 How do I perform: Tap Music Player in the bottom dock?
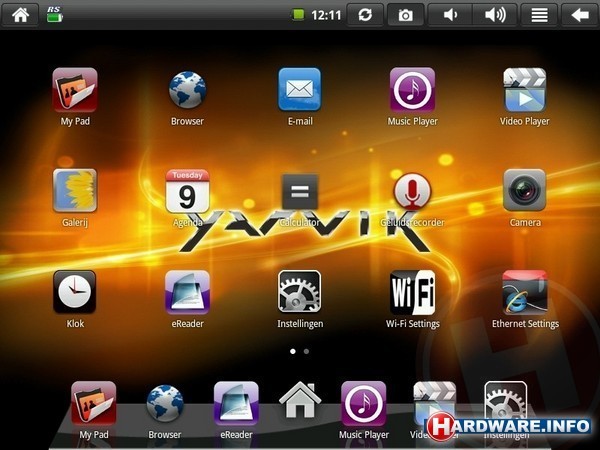364,404
